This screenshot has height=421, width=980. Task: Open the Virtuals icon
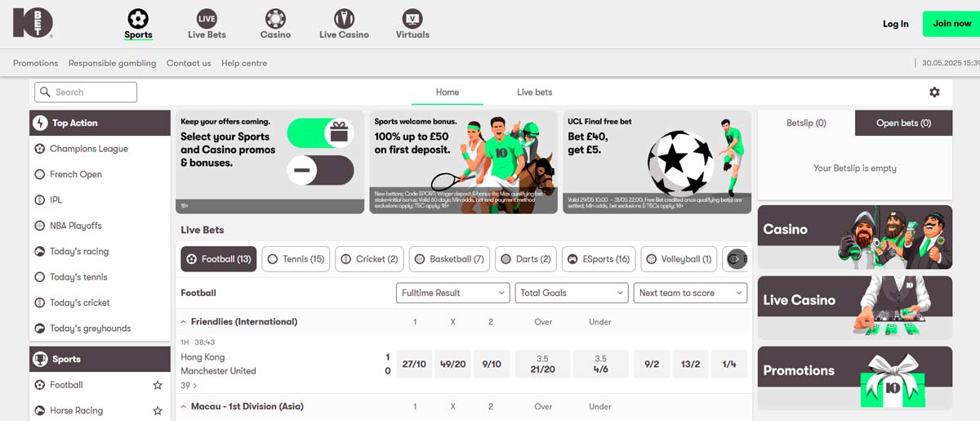[412, 18]
